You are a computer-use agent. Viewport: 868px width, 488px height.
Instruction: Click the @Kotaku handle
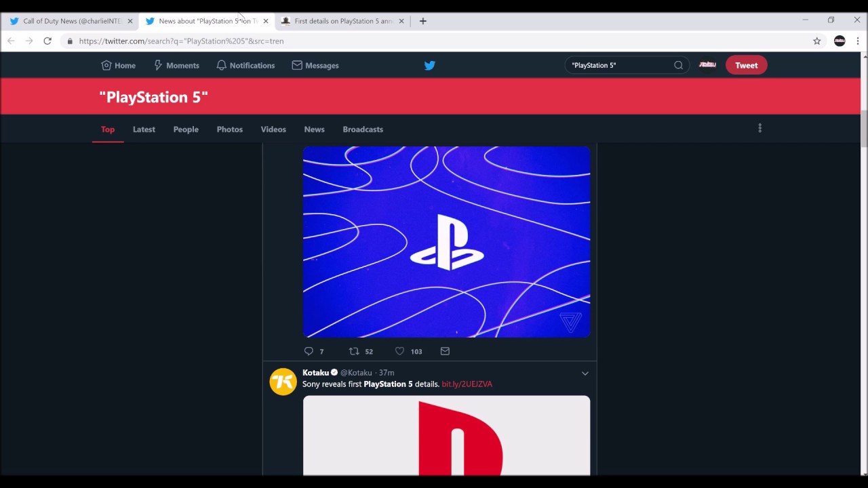click(x=356, y=373)
